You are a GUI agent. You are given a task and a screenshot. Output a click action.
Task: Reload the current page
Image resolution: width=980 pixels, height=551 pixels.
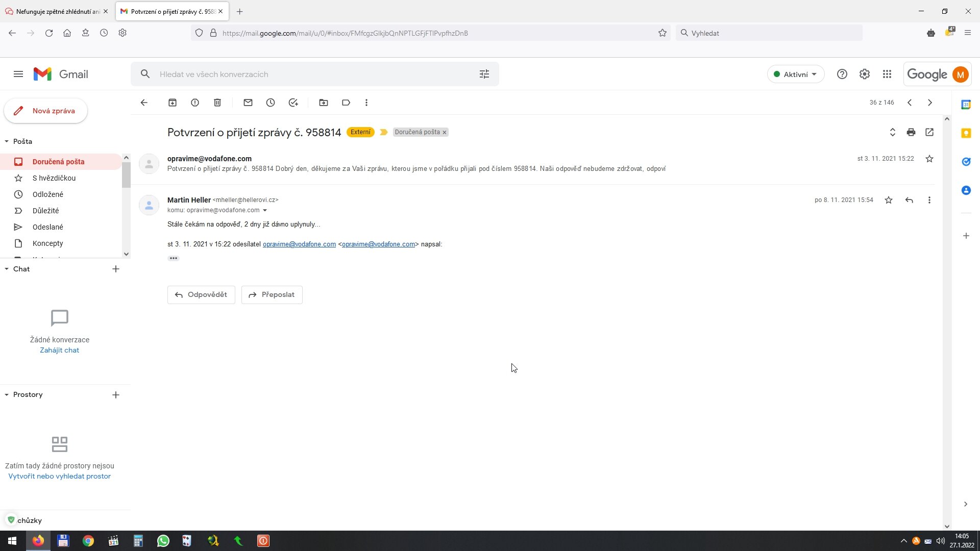pyautogui.click(x=48, y=33)
